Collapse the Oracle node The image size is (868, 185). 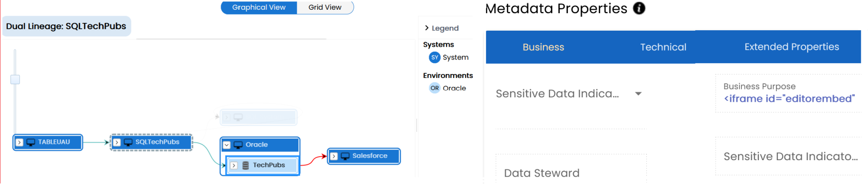[226, 145]
